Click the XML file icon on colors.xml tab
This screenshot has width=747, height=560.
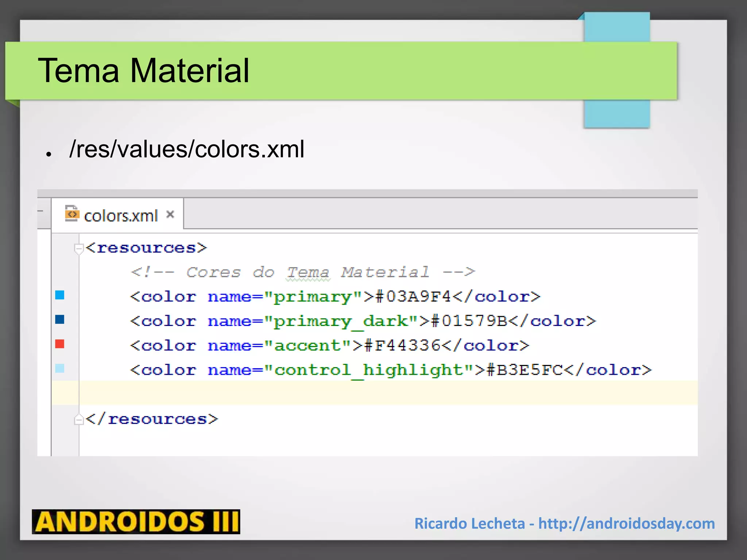[72, 213]
